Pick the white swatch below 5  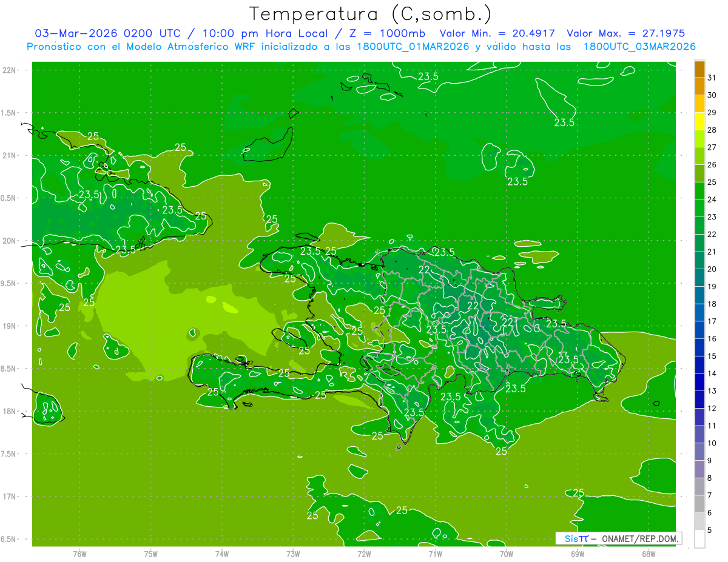click(x=699, y=538)
